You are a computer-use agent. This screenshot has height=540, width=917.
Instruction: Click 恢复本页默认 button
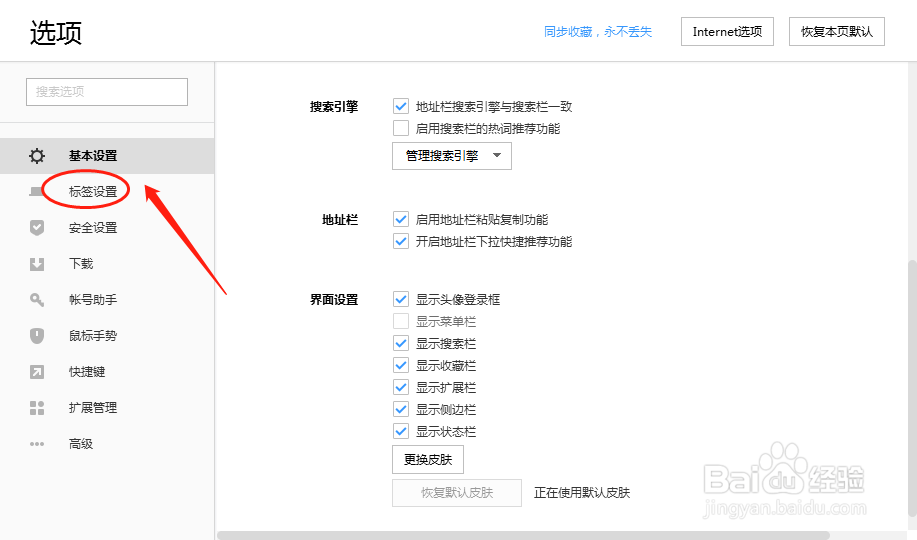tap(837, 32)
